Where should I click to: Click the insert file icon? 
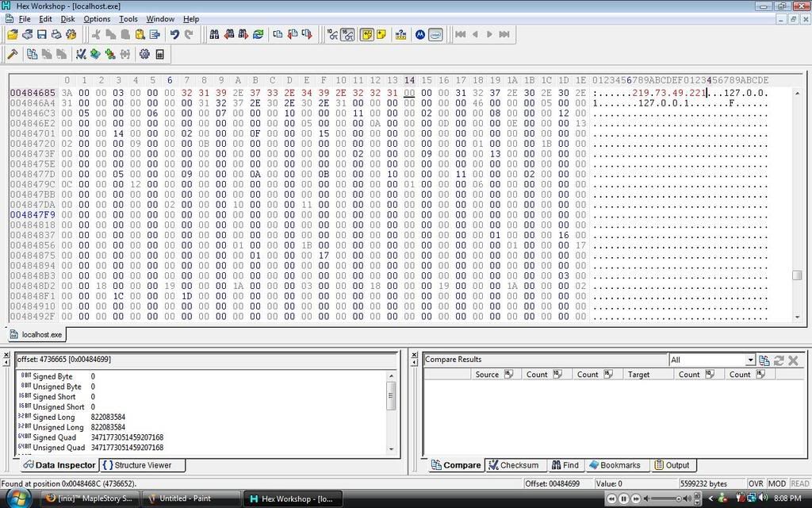tap(155, 35)
